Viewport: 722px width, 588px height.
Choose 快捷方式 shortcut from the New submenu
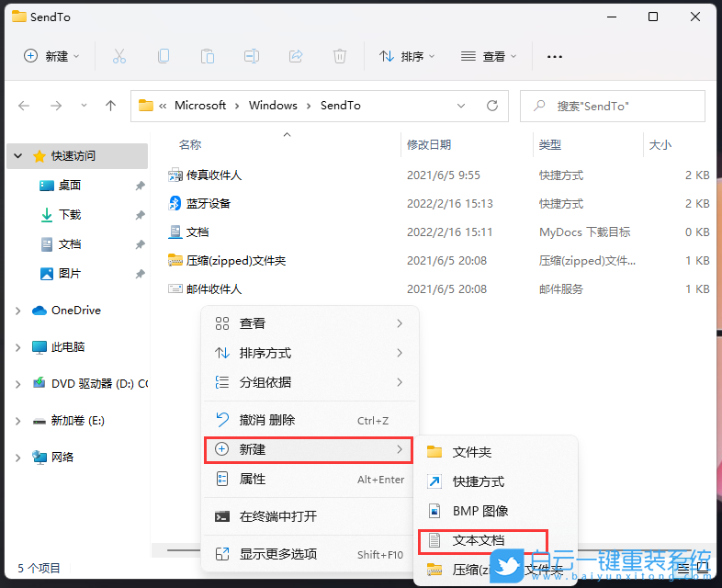pos(495,481)
